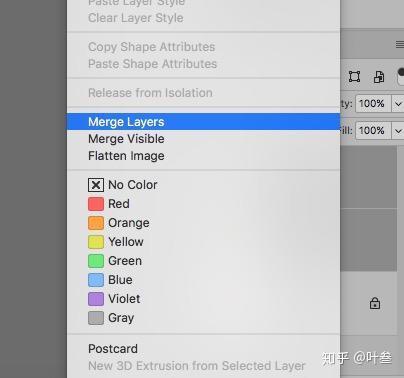Open the Layers panel hamburger menu
The height and width of the screenshot is (378, 404).
point(400,44)
